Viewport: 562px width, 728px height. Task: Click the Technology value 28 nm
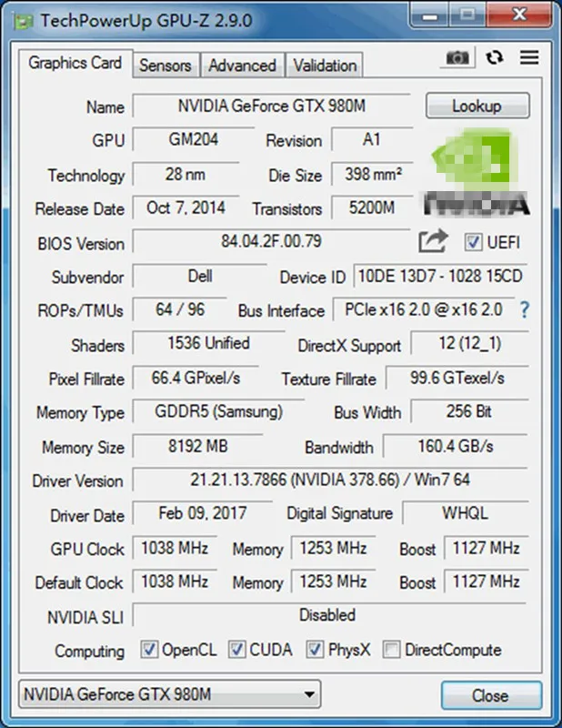186,174
